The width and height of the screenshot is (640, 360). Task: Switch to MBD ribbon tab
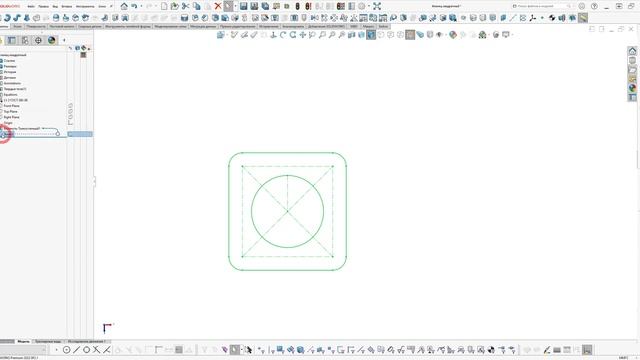[x=353, y=27]
